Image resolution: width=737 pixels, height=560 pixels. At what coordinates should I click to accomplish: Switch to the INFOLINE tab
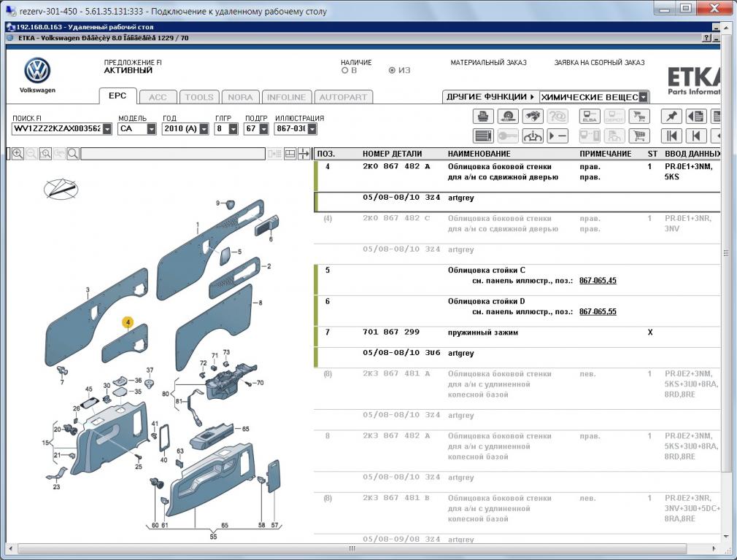pyautogui.click(x=286, y=97)
